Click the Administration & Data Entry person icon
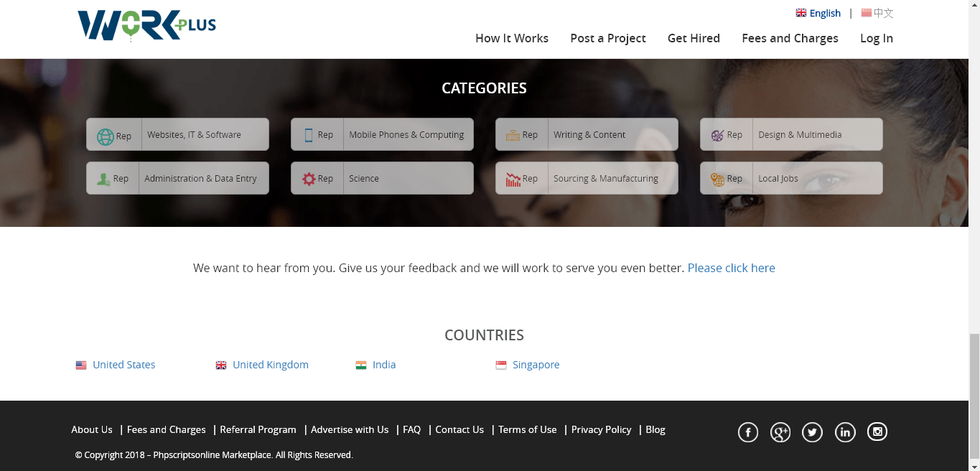This screenshot has width=980, height=471. pyautogui.click(x=103, y=179)
